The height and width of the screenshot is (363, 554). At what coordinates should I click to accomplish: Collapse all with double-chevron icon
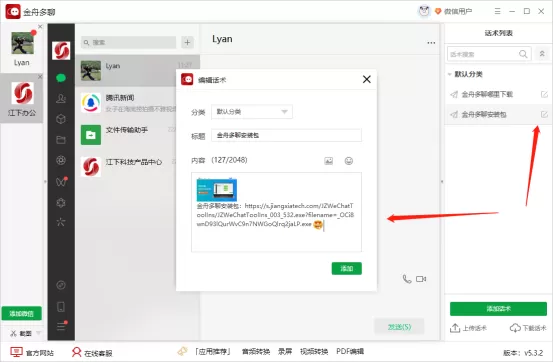pyautogui.click(x=542, y=54)
